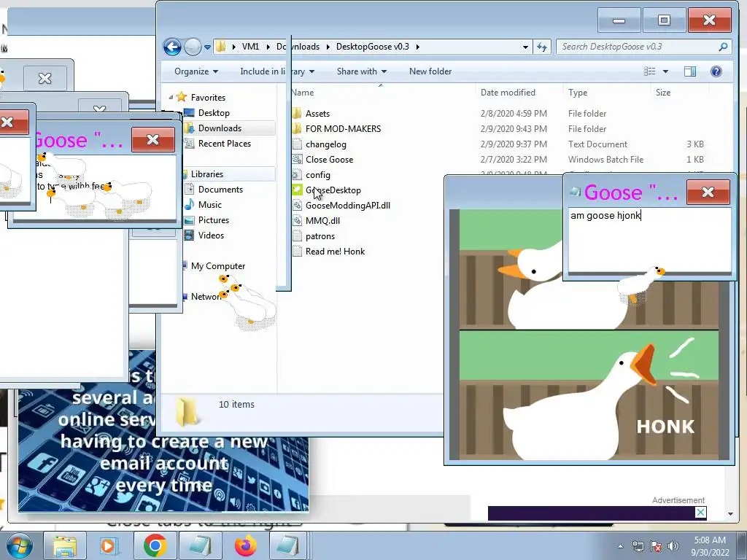Click the Explorer Forward arrow button
The height and width of the screenshot is (560, 747).
click(193, 47)
